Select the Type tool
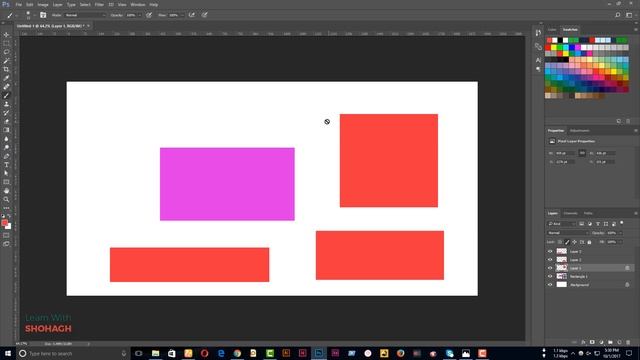This screenshot has width=640, height=360. [x=6, y=165]
